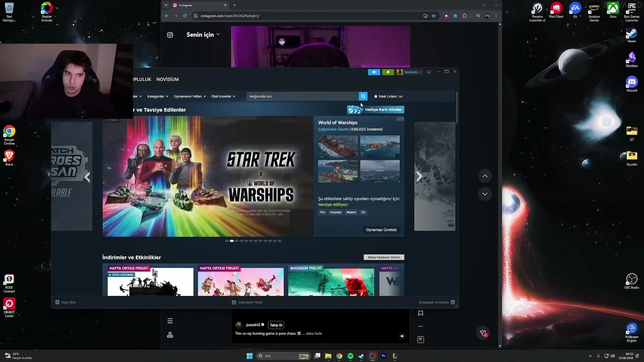This screenshot has height=362, width=644.
Task: Launch Brave browser desktop shortcut
Action: pyautogui.click(x=9, y=158)
